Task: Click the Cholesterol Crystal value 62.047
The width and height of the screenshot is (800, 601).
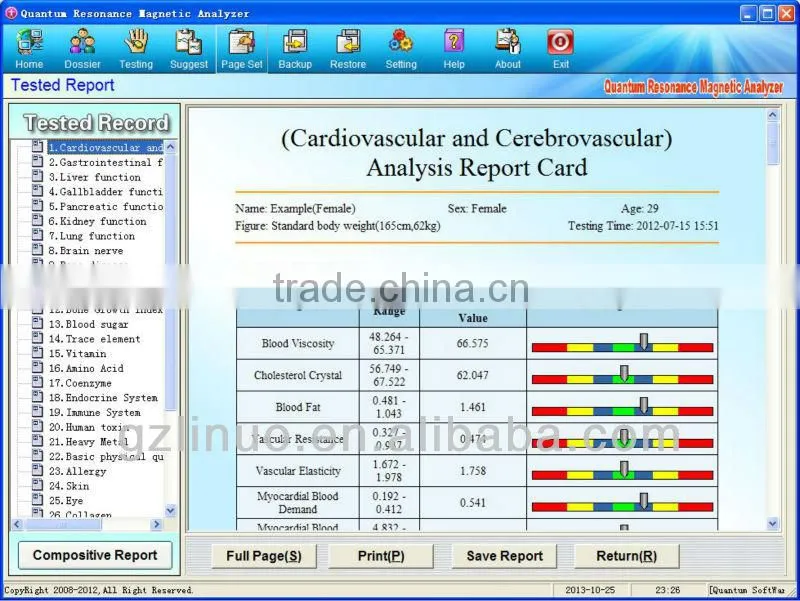Action: tap(472, 375)
